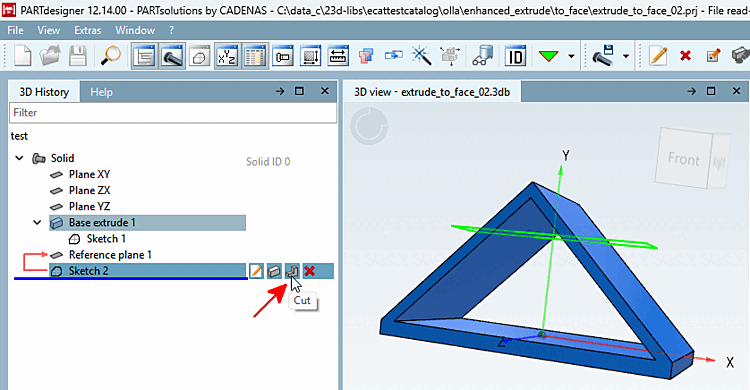This screenshot has width=750, height=390.
Task: Open the dropdown beside the red triangle icon
Action: [571, 56]
